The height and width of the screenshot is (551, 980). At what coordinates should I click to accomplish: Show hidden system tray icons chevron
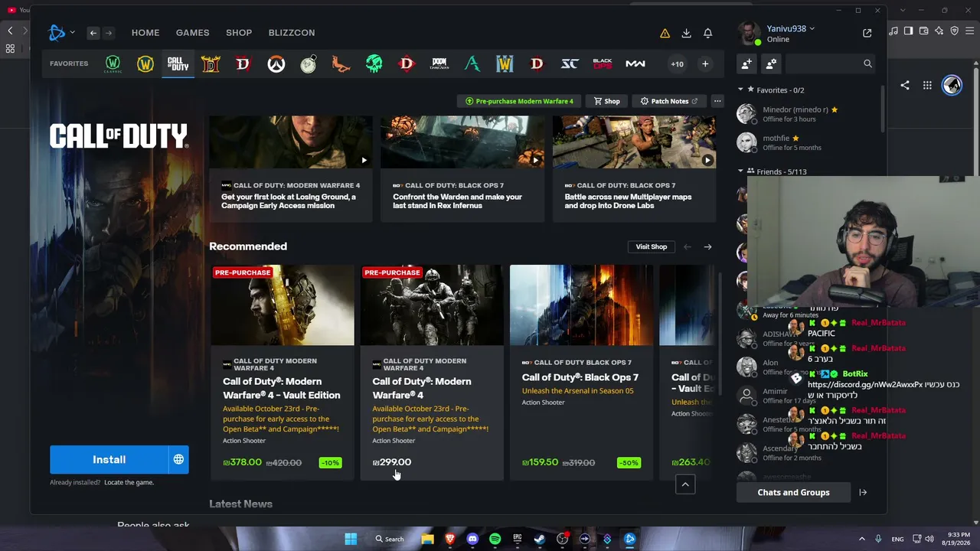tap(861, 539)
